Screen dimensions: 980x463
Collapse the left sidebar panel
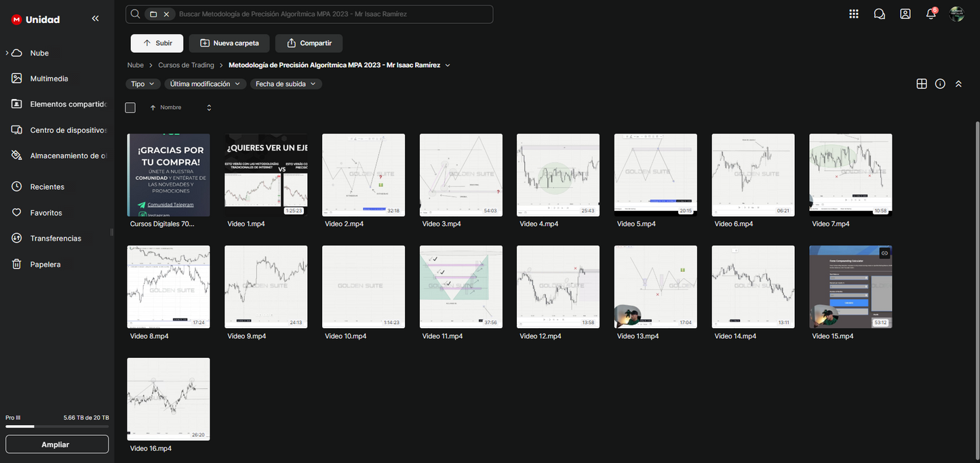95,19
